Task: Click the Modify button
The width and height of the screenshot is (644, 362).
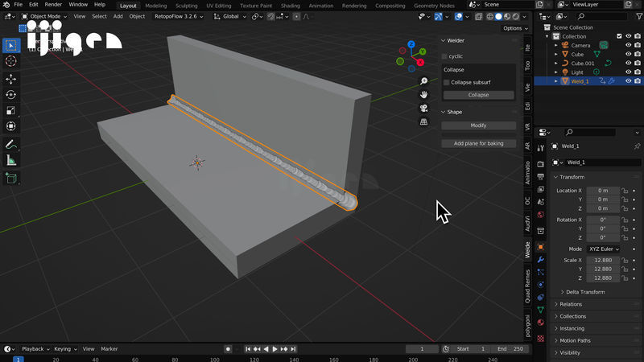Action: pos(478,125)
